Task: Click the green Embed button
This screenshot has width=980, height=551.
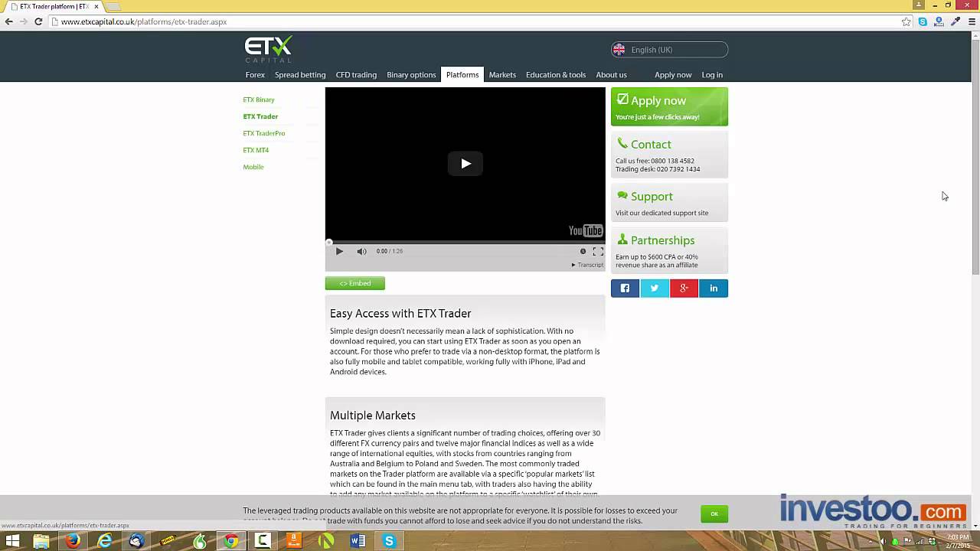Action: click(x=355, y=283)
